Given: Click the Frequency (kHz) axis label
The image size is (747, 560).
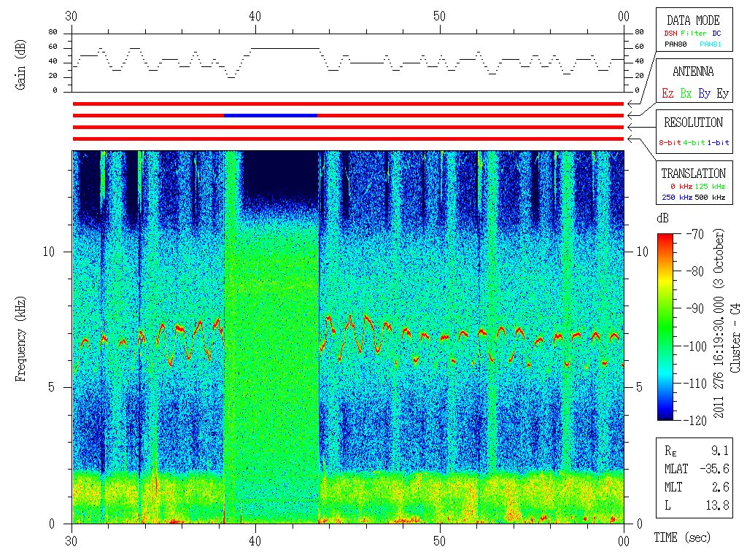Looking at the screenshot, I should (20, 339).
